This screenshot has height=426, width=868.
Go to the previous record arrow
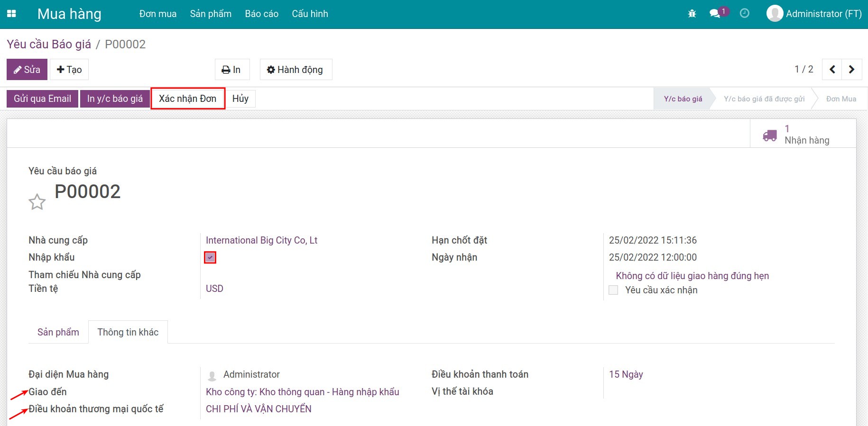[x=832, y=70]
